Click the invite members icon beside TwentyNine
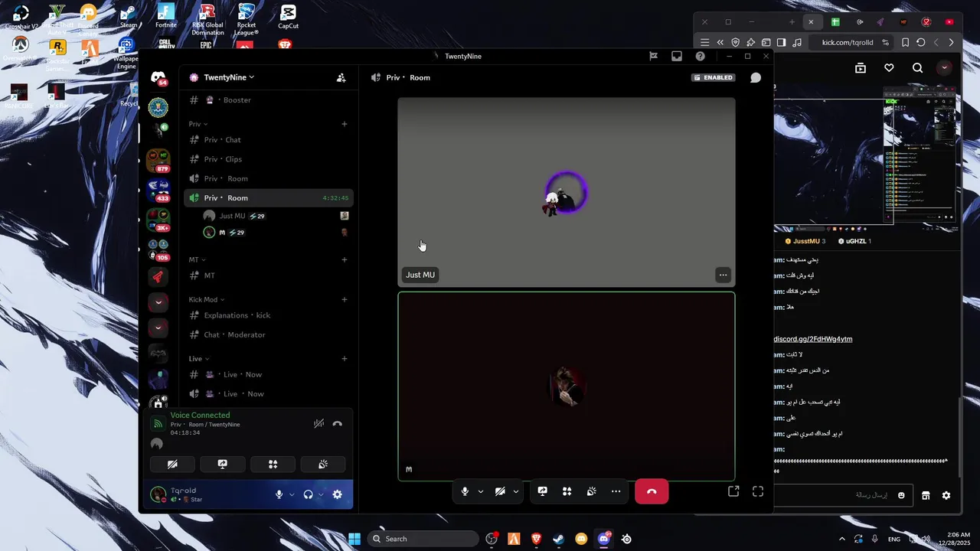The height and width of the screenshot is (551, 980). point(341,77)
